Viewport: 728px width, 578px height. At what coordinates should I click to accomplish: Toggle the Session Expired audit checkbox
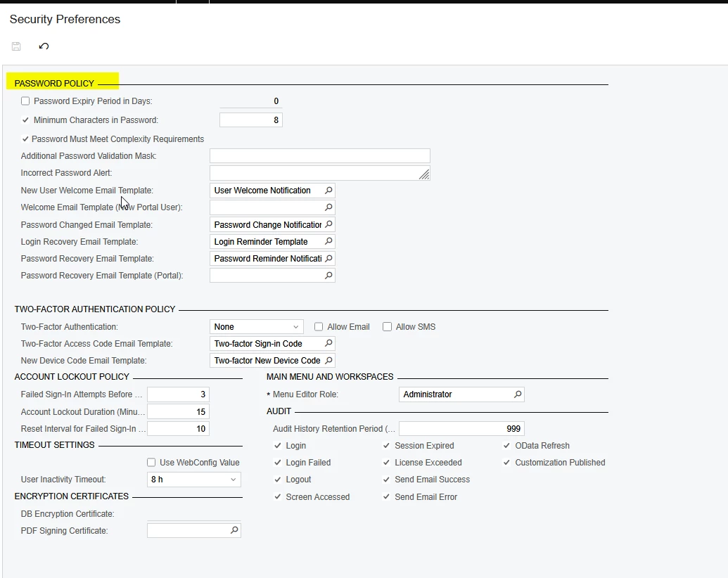tap(386, 446)
